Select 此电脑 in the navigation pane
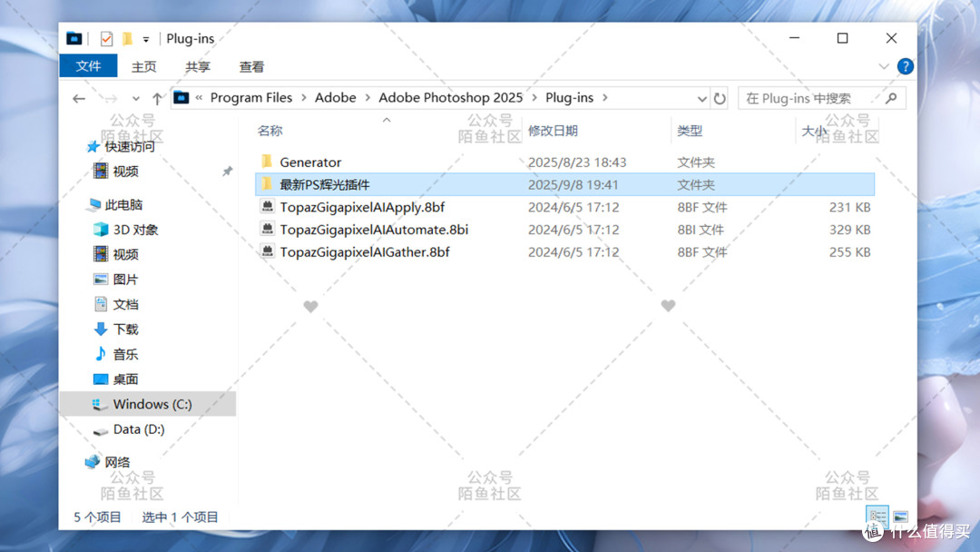Viewport: 980px width, 552px height. click(x=123, y=204)
